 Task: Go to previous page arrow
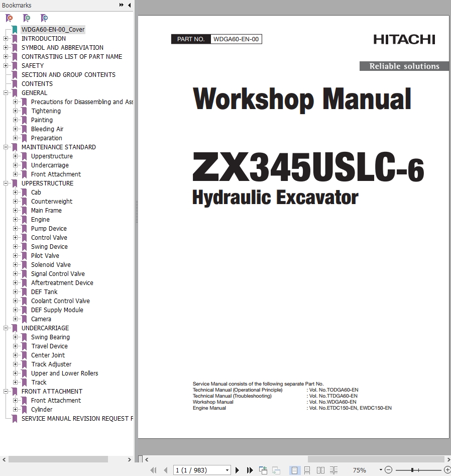(166, 470)
